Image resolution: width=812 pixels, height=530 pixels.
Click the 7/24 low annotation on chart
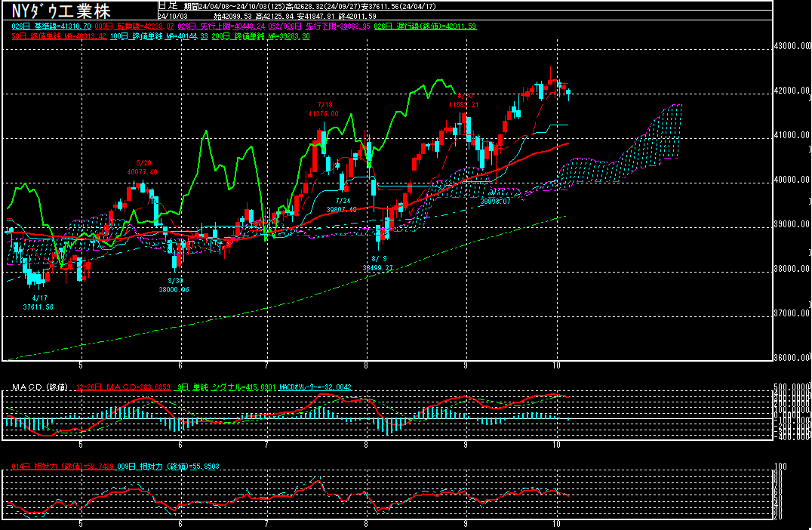(342, 205)
